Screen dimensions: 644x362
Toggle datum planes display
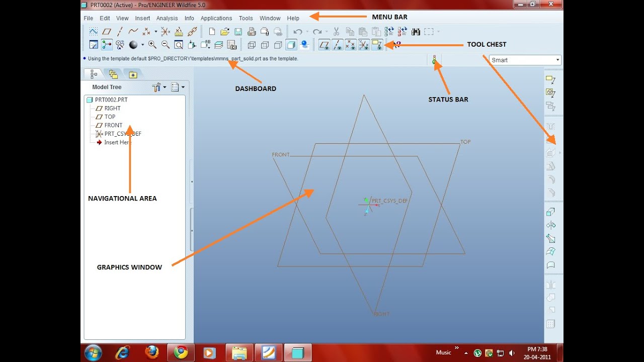click(325, 45)
